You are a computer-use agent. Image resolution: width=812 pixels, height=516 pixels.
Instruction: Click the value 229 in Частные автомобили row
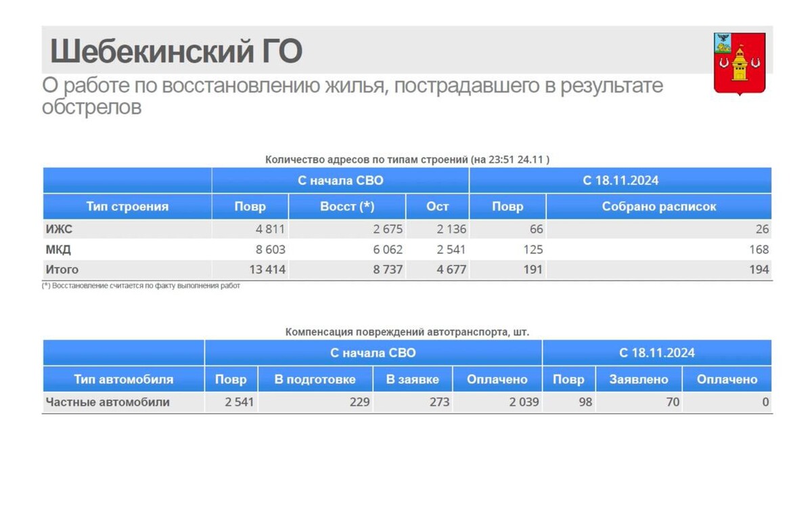tap(359, 402)
